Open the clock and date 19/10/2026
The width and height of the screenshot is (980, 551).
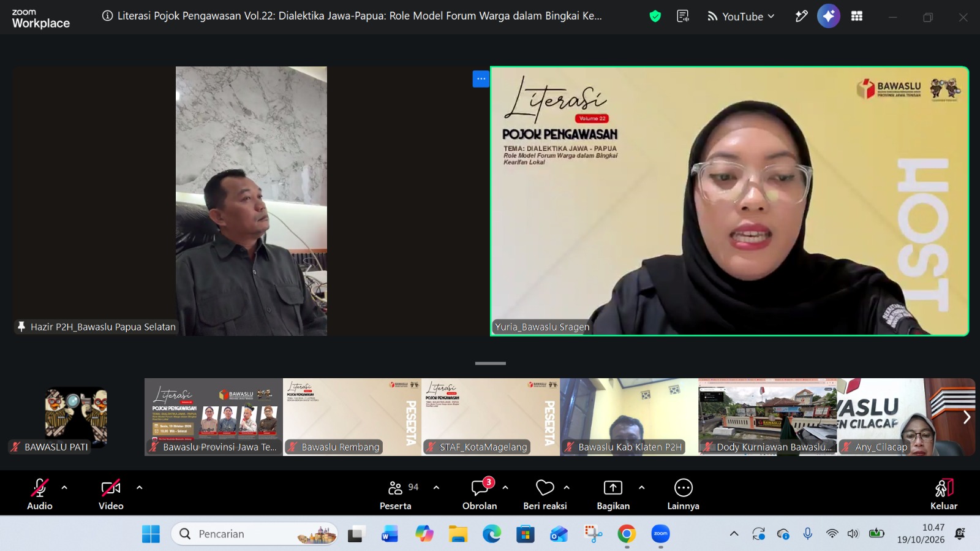(x=921, y=534)
